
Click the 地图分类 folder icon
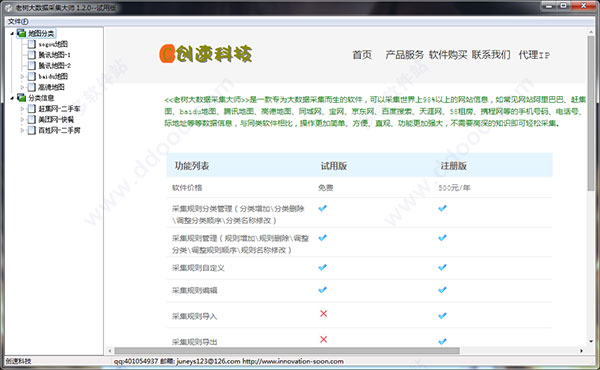(21, 33)
